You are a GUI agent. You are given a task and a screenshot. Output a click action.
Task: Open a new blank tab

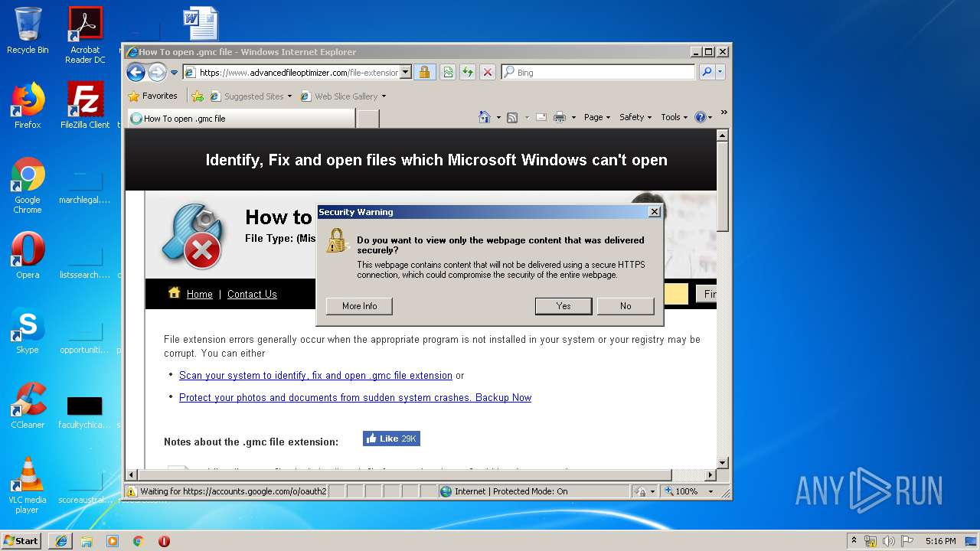coord(368,119)
